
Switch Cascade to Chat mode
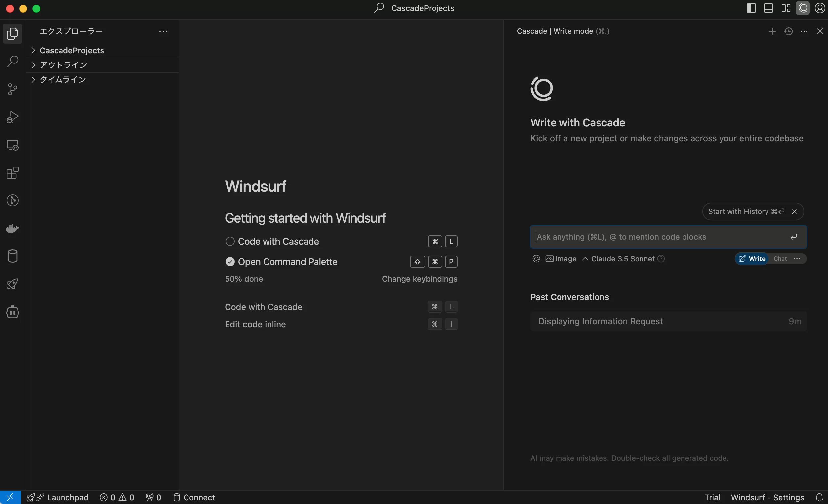(780, 258)
